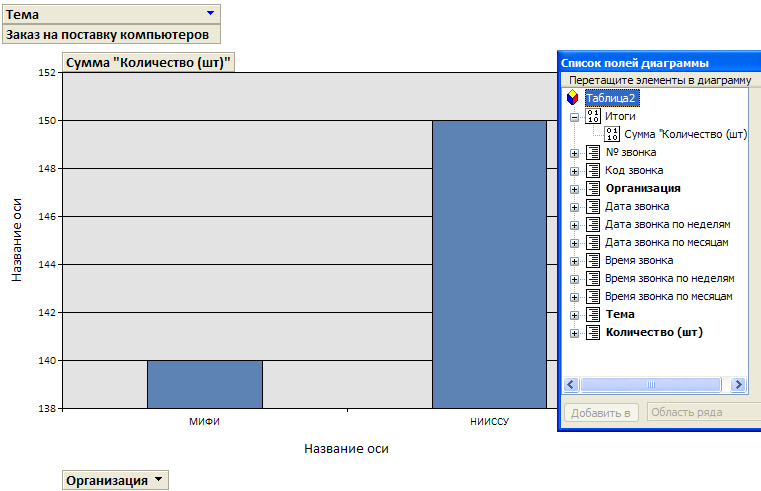761x491 pixels.
Task: Expand the Код звонка field
Action: (574, 171)
